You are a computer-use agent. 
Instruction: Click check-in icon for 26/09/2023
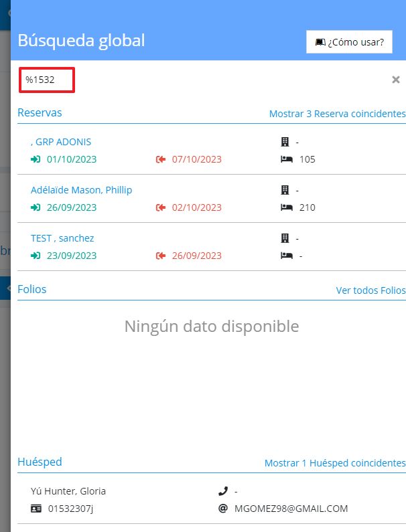36,207
